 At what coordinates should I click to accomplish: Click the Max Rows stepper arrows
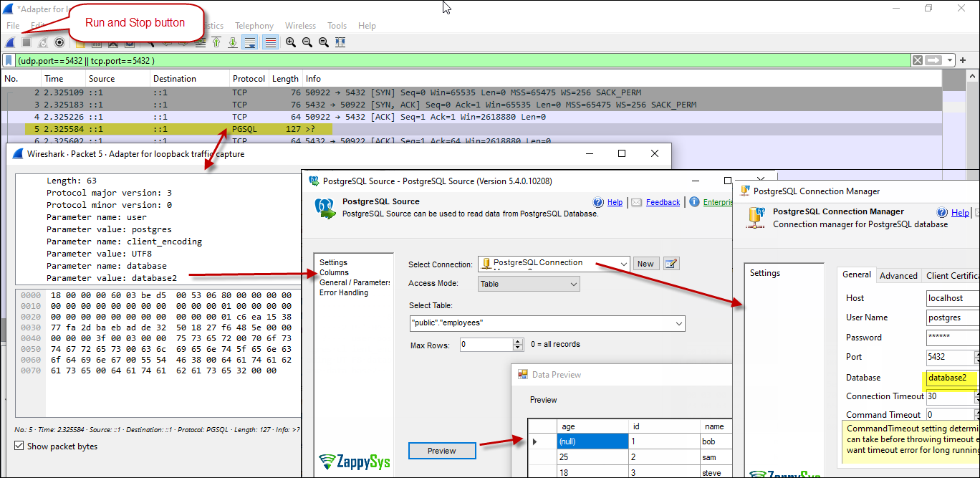tap(519, 344)
